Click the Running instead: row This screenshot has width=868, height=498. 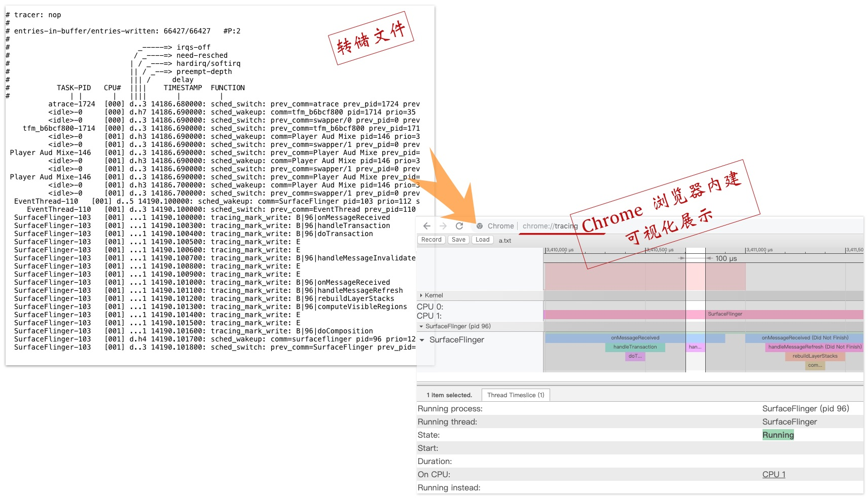[x=640, y=488]
